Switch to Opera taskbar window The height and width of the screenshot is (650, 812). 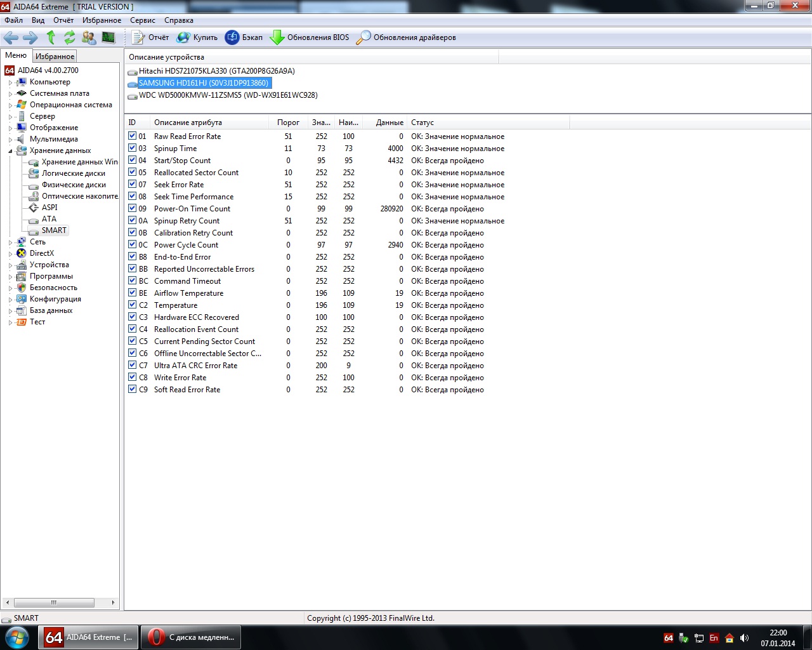click(190, 637)
